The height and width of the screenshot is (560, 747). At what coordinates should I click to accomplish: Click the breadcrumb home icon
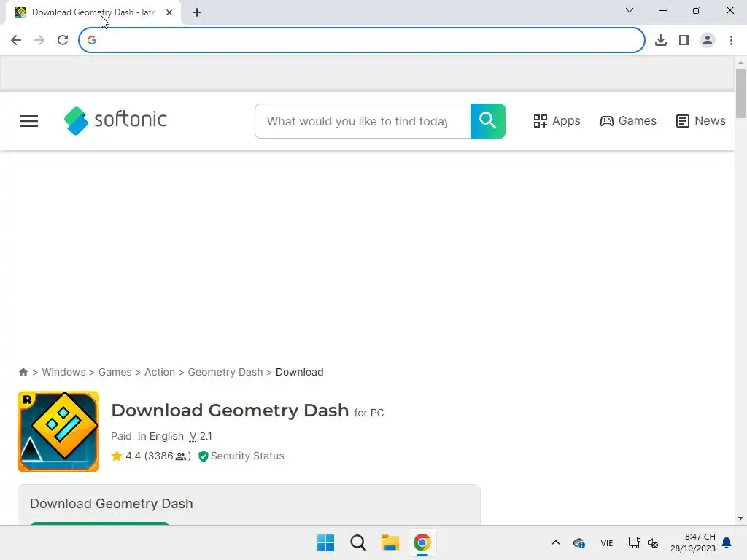coord(23,372)
